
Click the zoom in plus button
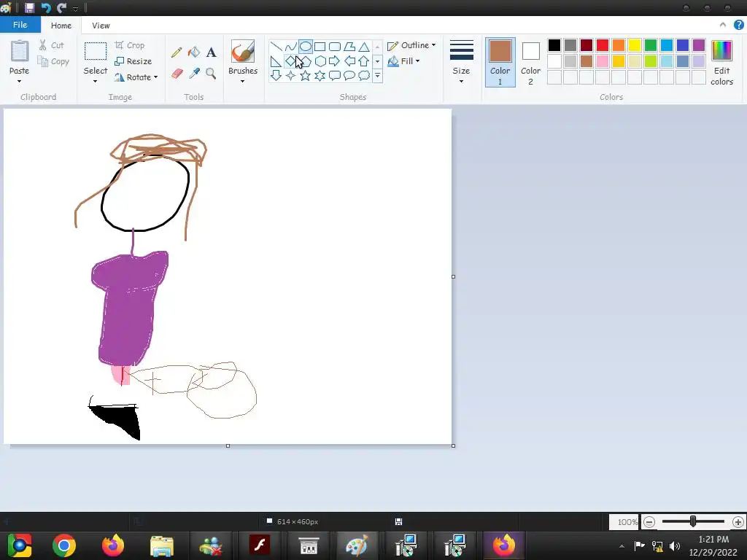pyautogui.click(x=738, y=522)
